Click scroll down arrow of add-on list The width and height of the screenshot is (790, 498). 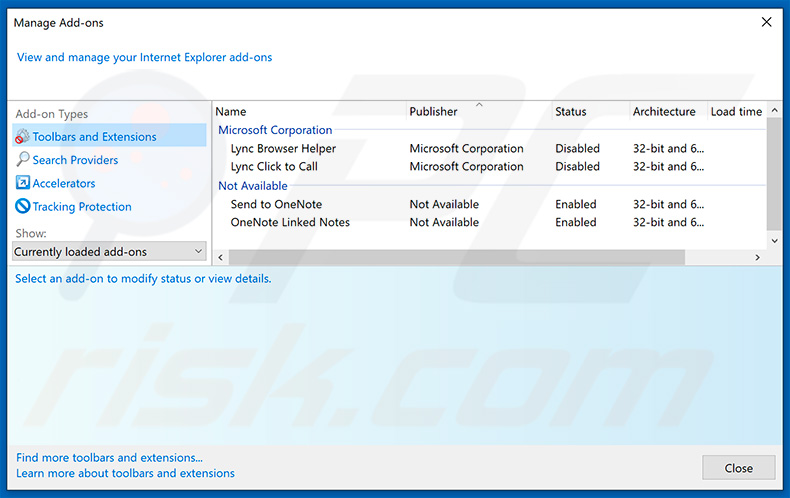point(775,241)
